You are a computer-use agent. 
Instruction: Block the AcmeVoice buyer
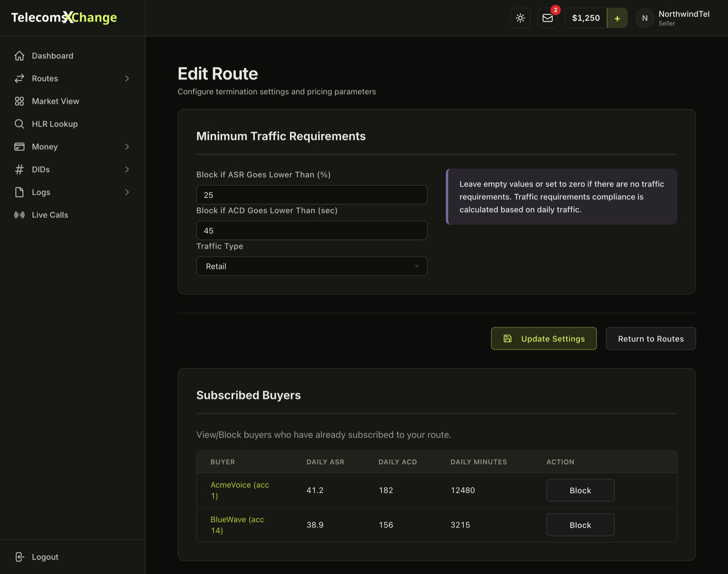click(x=580, y=490)
